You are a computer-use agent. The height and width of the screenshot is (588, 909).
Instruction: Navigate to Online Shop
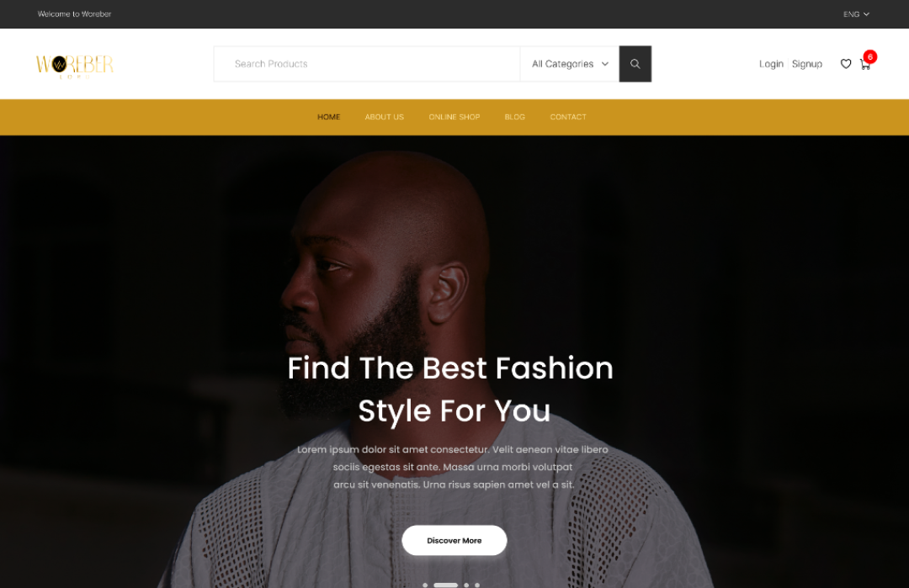(x=454, y=117)
